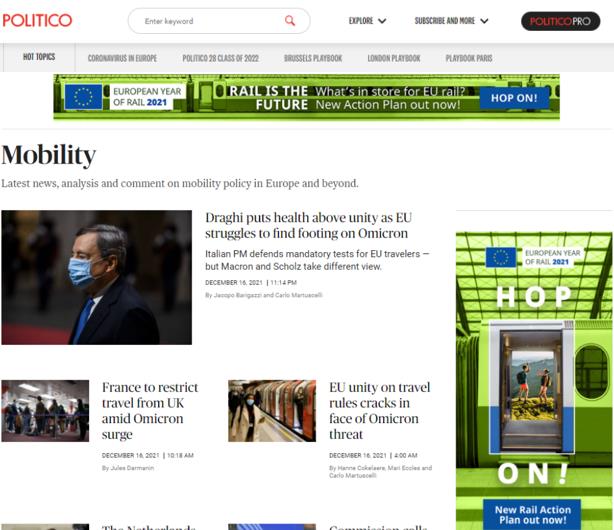Open Playbook Paris link

(468, 58)
